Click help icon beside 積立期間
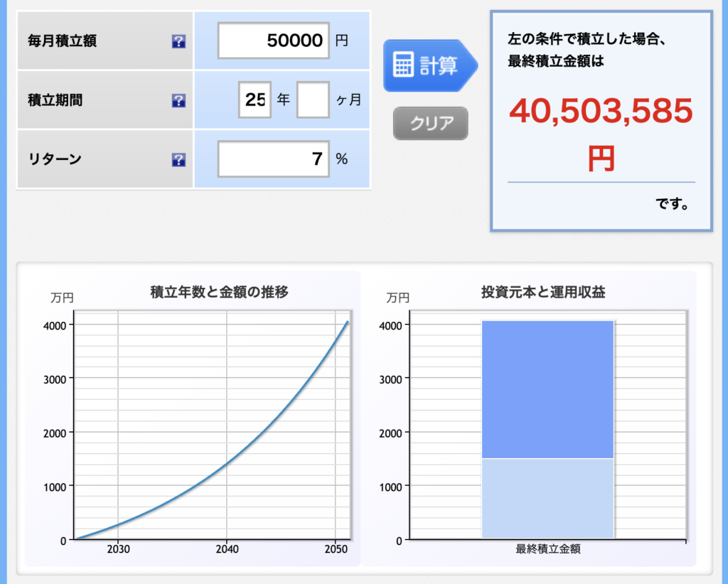 point(178,101)
